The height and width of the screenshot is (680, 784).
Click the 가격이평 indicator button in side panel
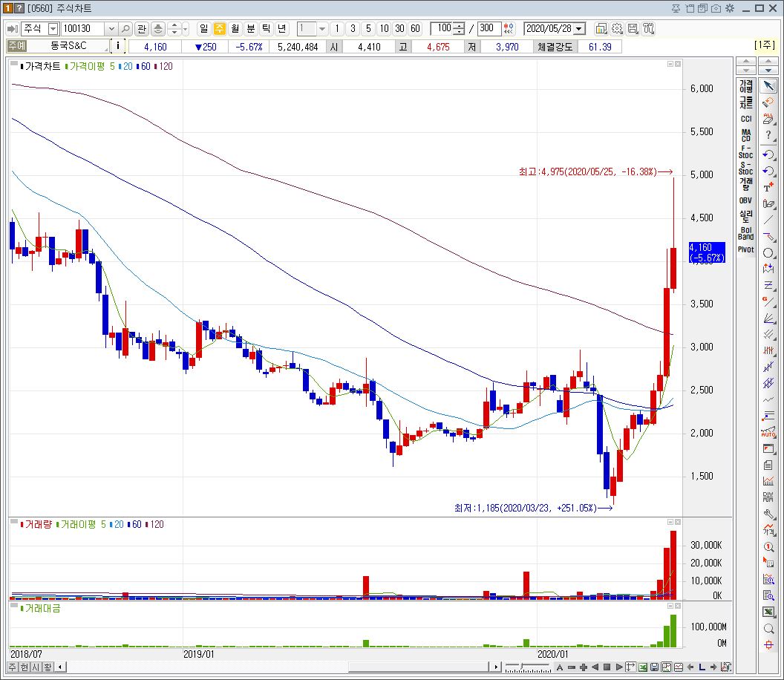click(x=745, y=86)
